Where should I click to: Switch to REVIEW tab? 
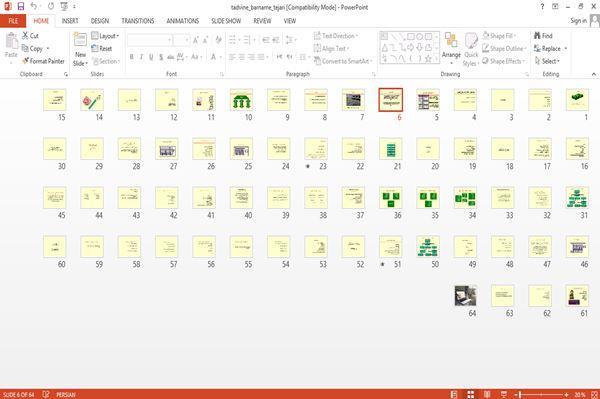pos(262,21)
